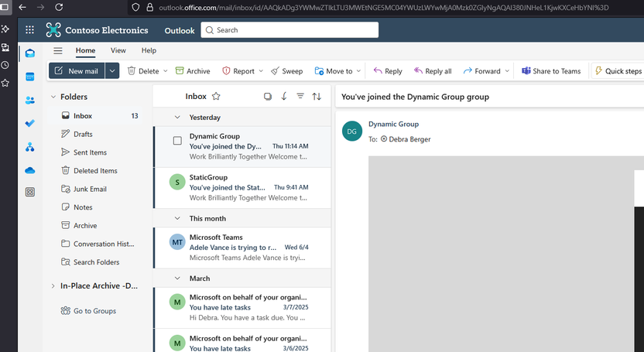Select the Inbox folder
This screenshot has width=644, height=352.
(x=95, y=116)
